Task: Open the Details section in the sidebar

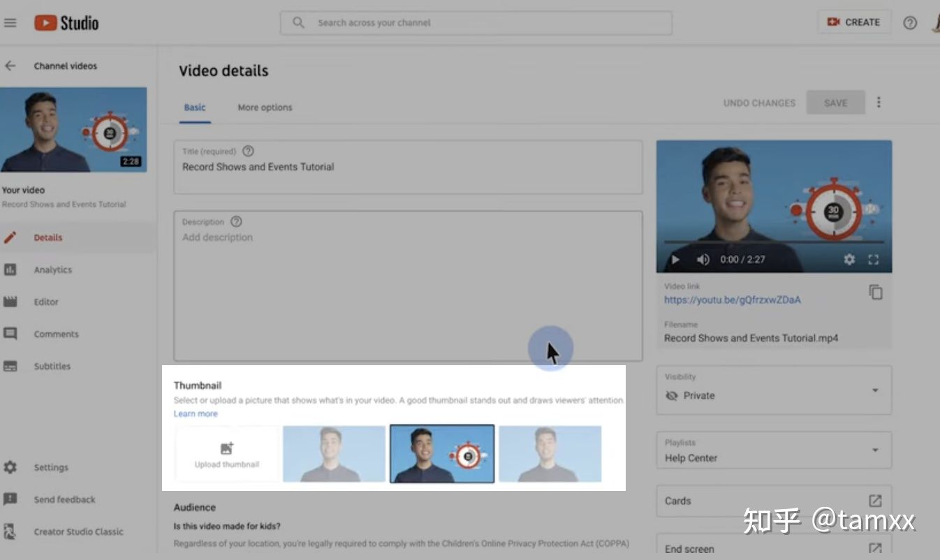Action: 47,237
